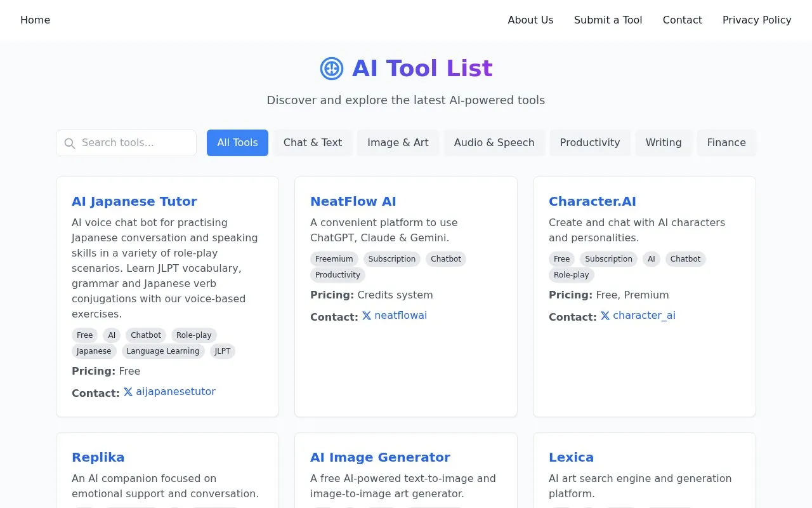Click the JLPT tag
812x508 pixels.
(x=223, y=351)
